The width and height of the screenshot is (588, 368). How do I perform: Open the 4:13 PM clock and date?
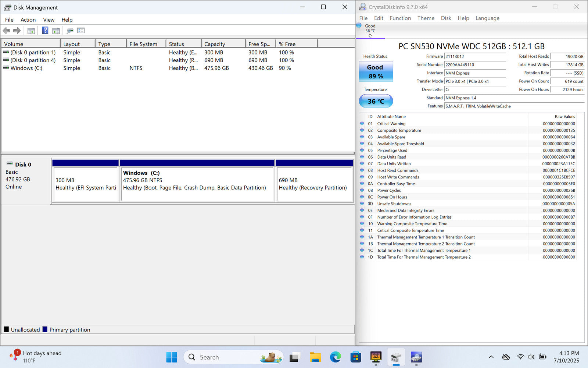tap(566, 357)
